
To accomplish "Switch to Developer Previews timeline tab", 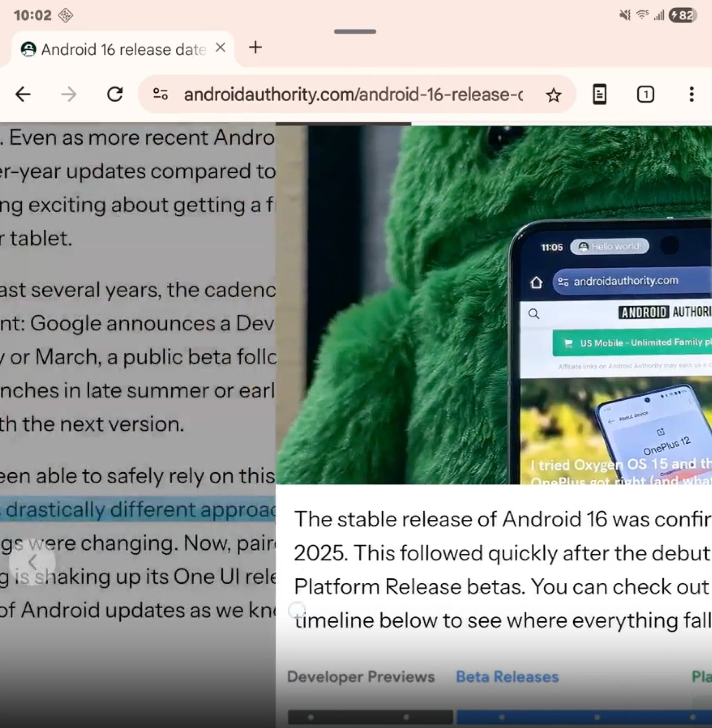I will [x=360, y=676].
